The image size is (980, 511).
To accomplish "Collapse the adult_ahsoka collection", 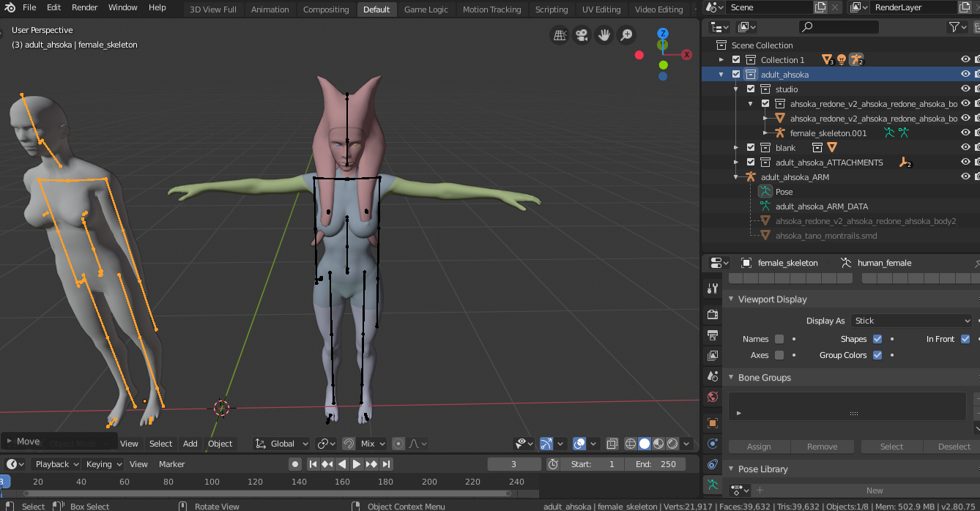I will tap(721, 75).
